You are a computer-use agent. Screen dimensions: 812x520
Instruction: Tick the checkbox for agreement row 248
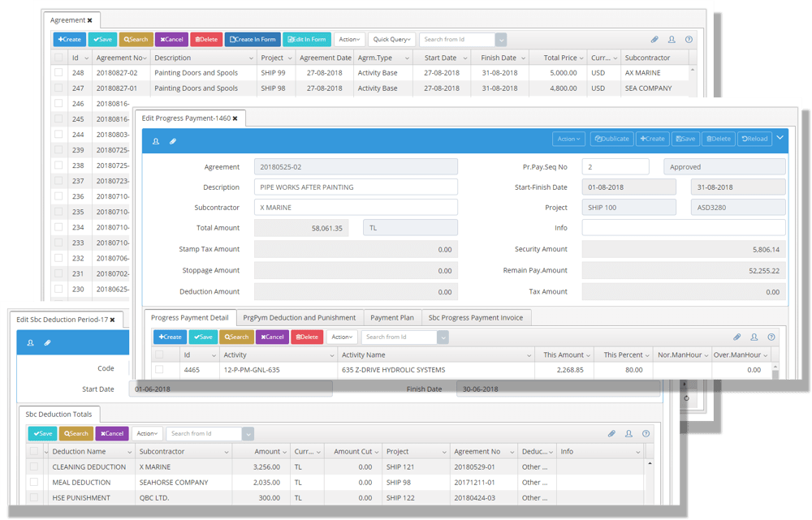[x=58, y=73]
